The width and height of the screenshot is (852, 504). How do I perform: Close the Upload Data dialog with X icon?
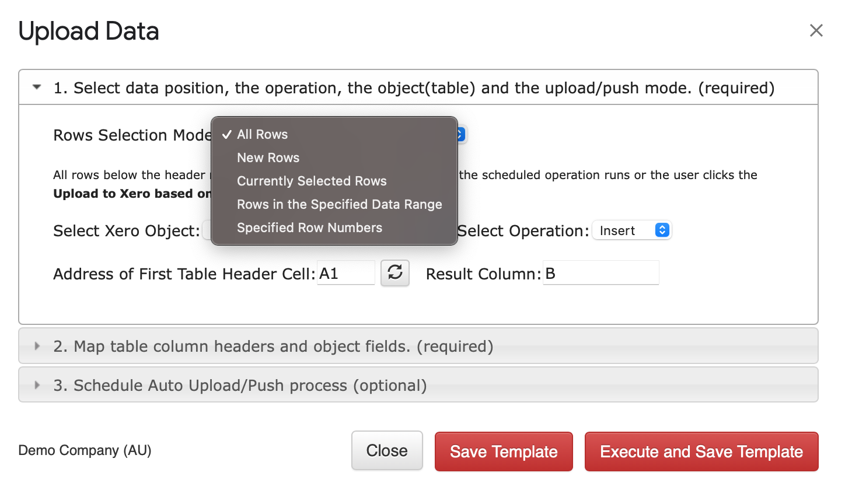(816, 30)
